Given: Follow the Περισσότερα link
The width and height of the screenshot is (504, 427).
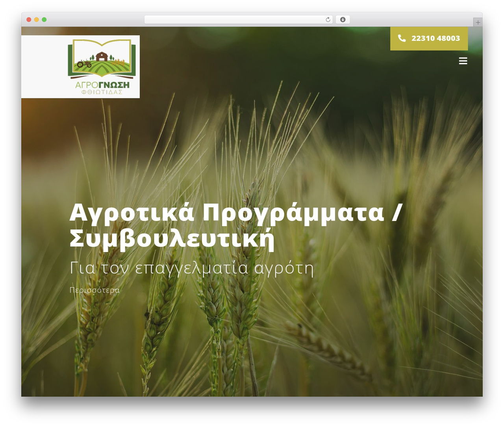Looking at the screenshot, I should pos(94,290).
